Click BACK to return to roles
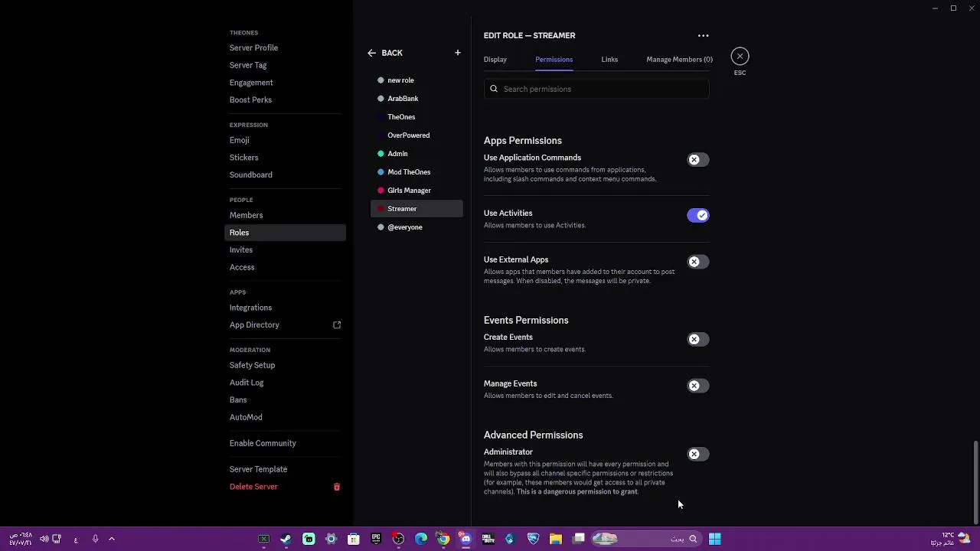 [x=391, y=53]
